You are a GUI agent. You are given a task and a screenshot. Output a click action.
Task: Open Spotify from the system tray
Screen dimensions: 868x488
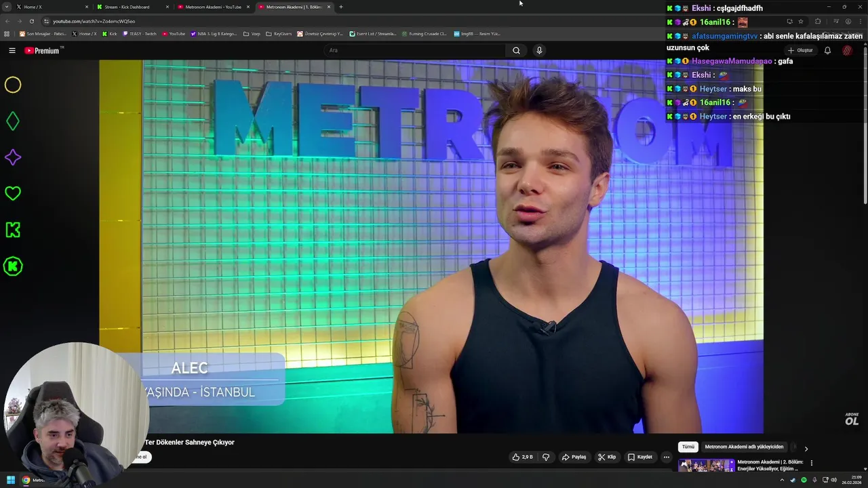[x=804, y=480]
